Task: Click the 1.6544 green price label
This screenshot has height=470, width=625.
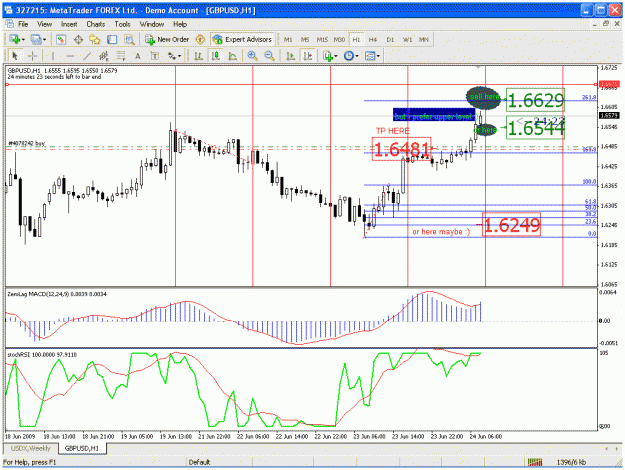Action: 536,128
